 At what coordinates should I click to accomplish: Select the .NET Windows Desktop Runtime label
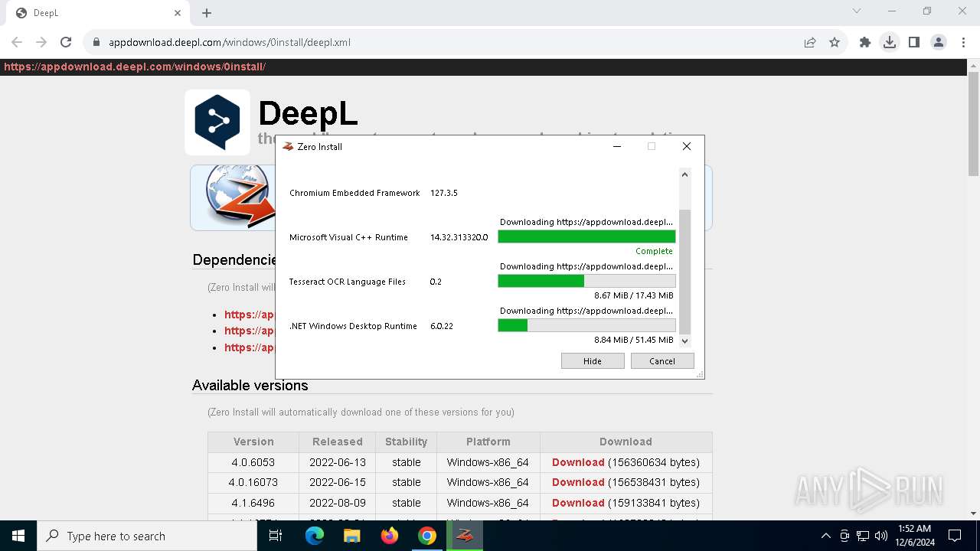[353, 326]
